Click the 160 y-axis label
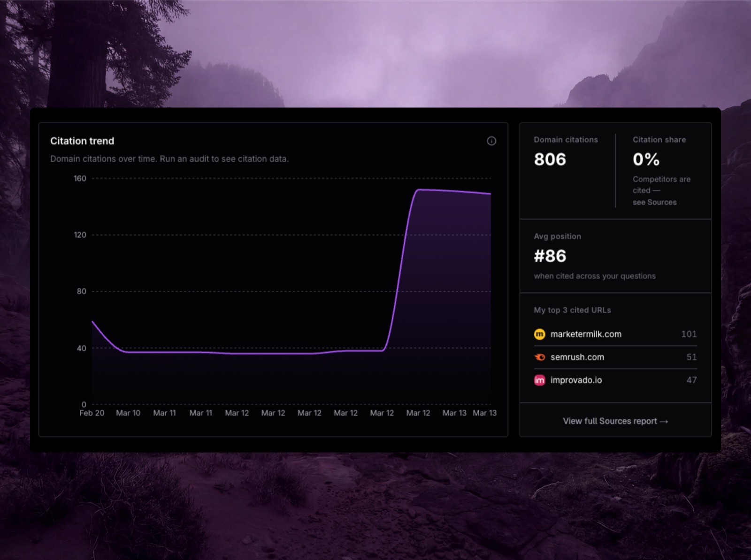Image resolution: width=751 pixels, height=560 pixels. (x=80, y=178)
